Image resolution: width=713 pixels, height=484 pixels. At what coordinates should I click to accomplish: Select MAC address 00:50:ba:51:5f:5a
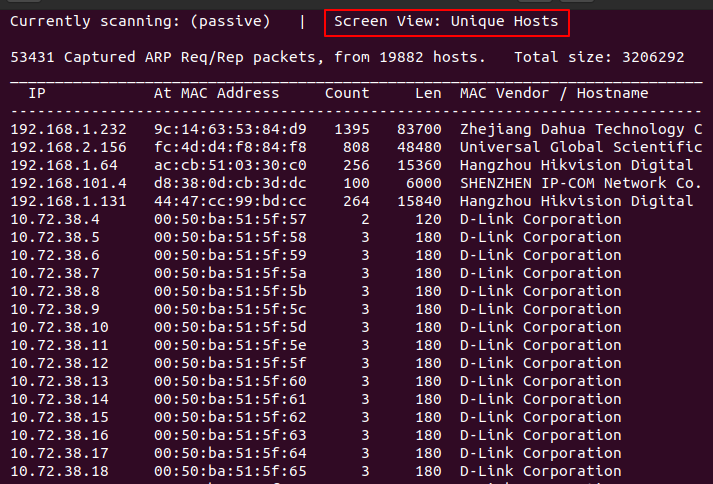coord(230,273)
